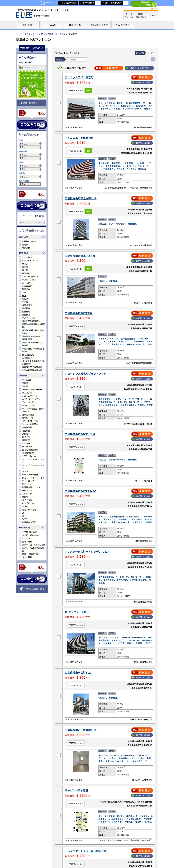Click NEW badge on アルファステイツ三吉町 listing
Viewport: 174px width, 868px height.
coord(88,90)
